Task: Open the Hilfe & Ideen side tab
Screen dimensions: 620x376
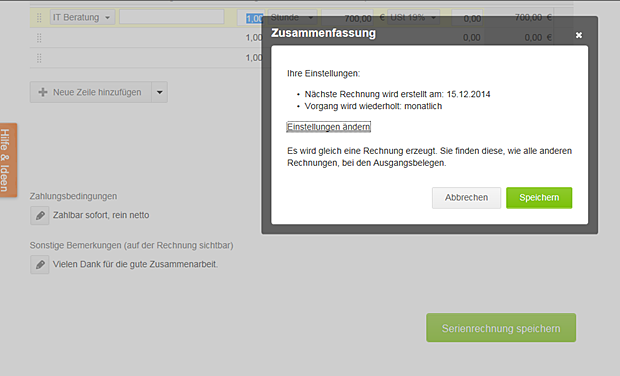Action: 8,160
